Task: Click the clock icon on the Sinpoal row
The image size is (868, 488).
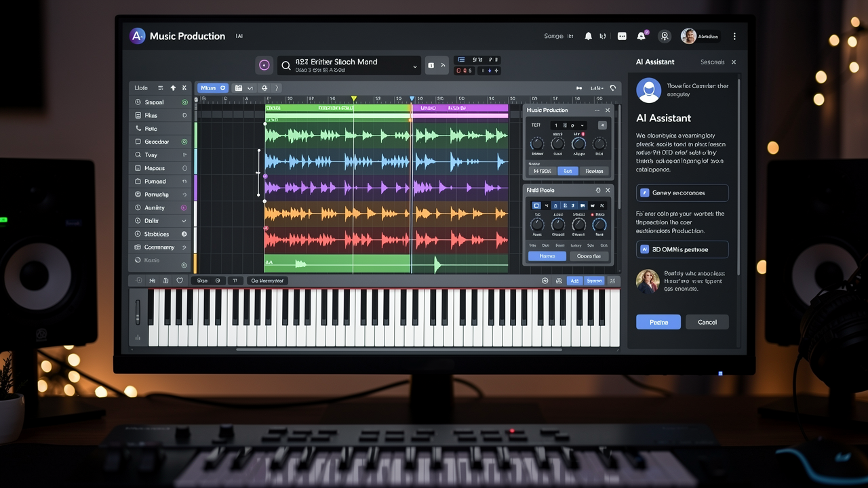Action: click(138, 102)
